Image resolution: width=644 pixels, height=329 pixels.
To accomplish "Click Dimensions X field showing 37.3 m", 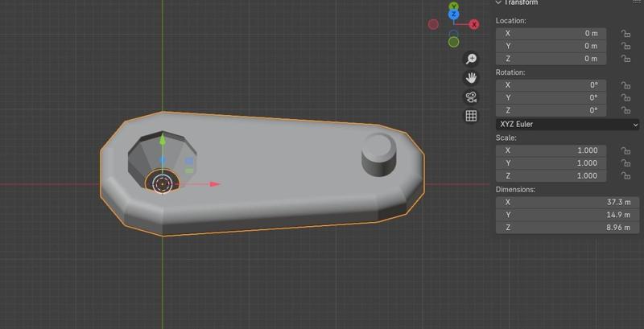I will (x=568, y=202).
